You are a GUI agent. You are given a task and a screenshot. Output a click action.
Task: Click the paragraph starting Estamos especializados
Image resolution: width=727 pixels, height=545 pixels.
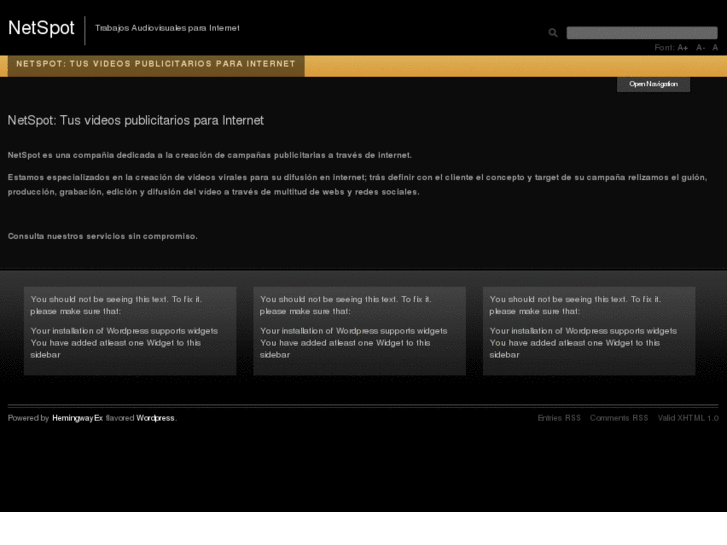click(357, 185)
